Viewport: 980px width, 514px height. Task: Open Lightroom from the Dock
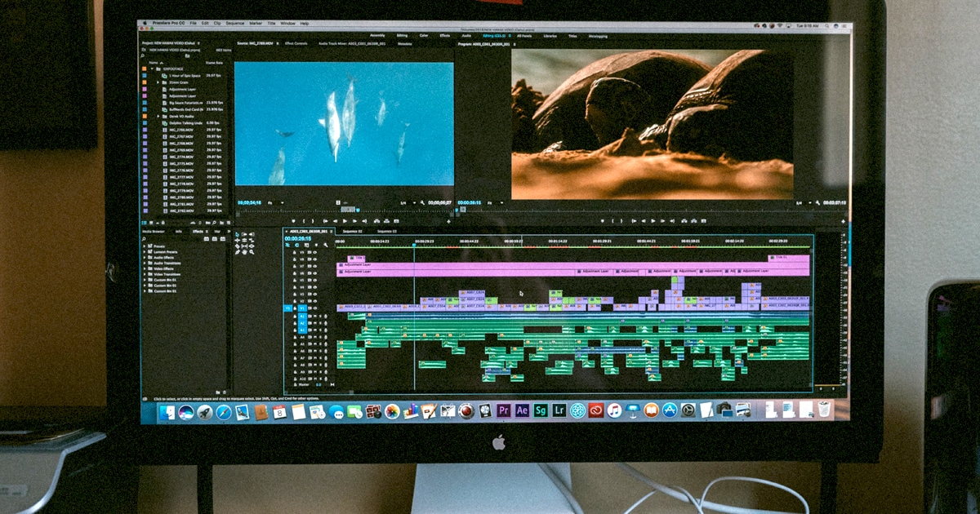[559, 410]
